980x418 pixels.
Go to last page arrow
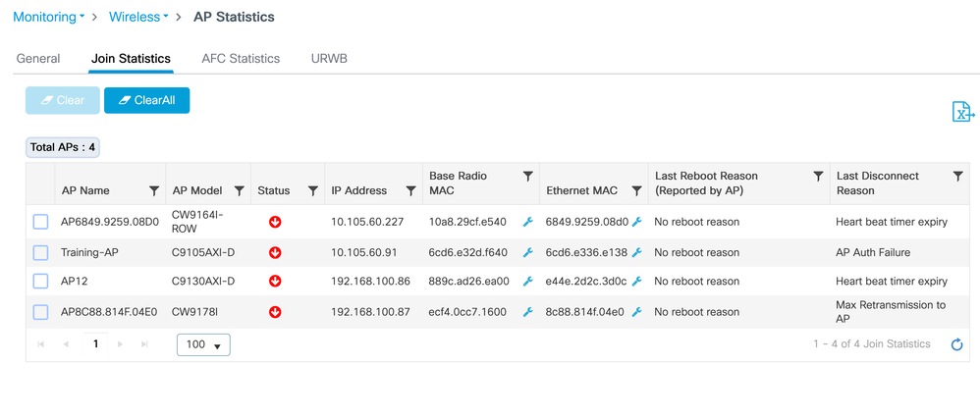coord(144,344)
